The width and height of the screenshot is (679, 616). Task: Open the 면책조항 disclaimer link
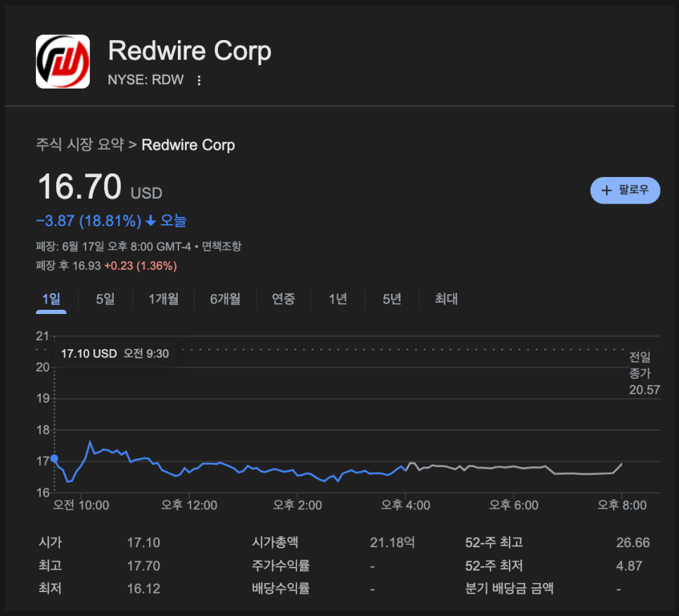[221, 246]
